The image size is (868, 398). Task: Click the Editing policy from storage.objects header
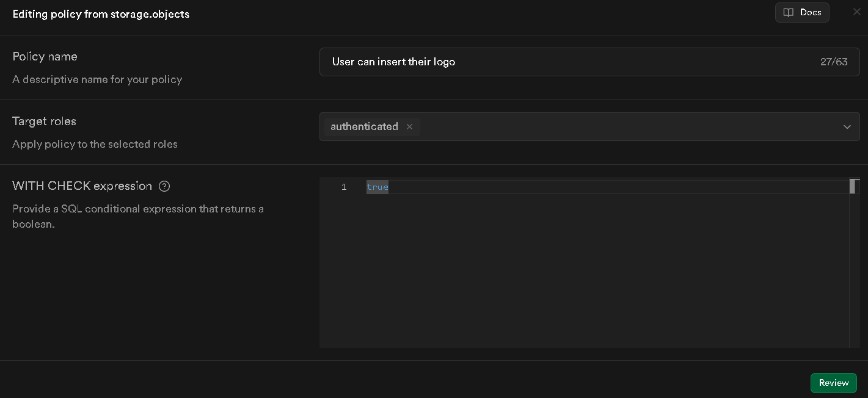[101, 14]
